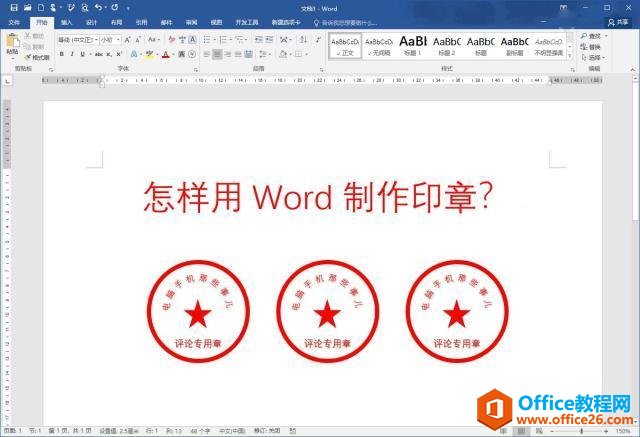Toggle Subscript formatting

109,54
